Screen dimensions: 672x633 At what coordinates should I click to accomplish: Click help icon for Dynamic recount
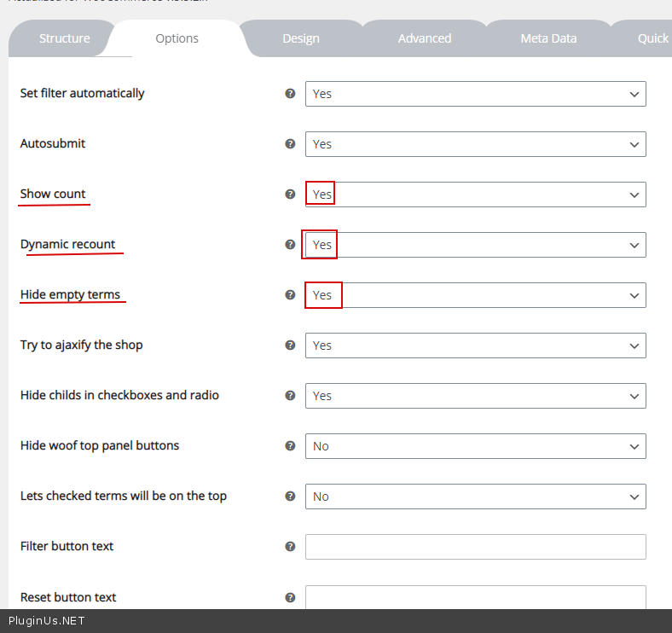[290, 245]
